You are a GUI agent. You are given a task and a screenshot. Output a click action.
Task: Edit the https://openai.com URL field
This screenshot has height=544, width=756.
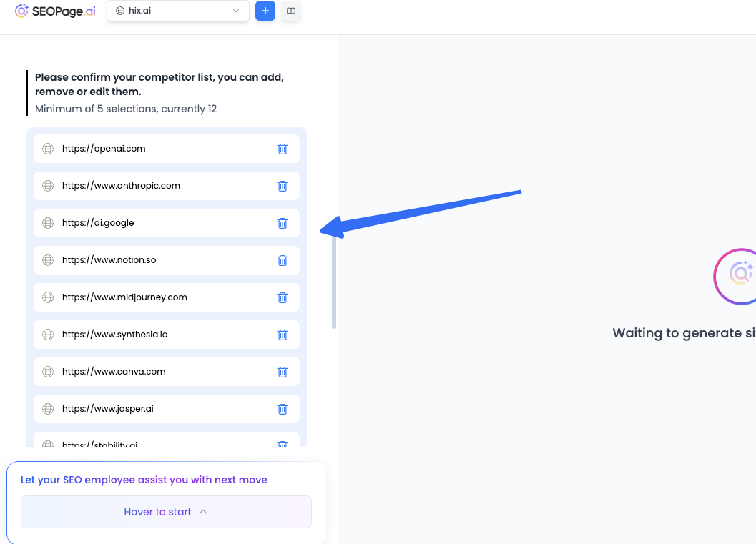[x=104, y=149]
